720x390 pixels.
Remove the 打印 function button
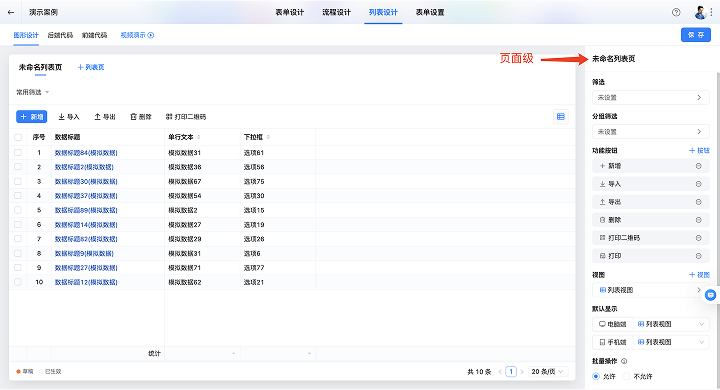point(698,256)
